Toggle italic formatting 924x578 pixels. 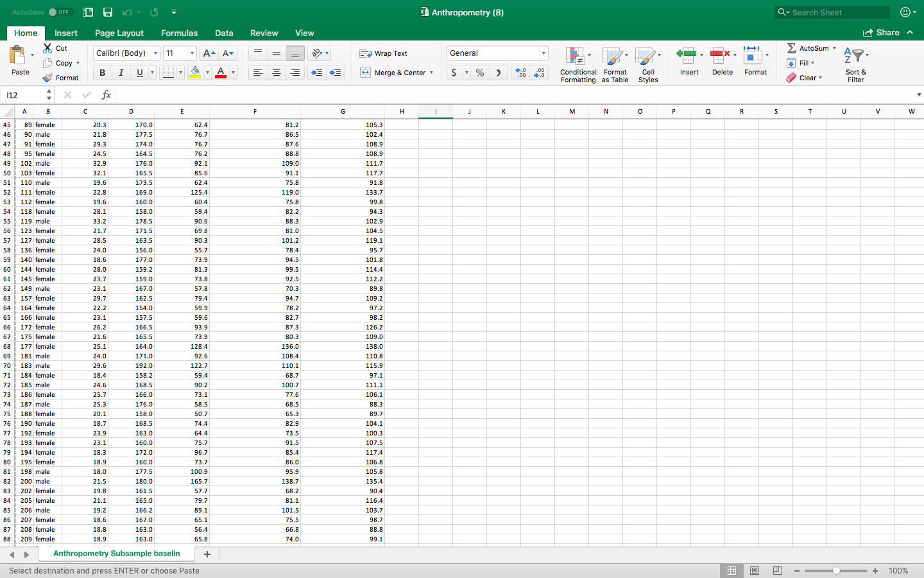coord(121,73)
